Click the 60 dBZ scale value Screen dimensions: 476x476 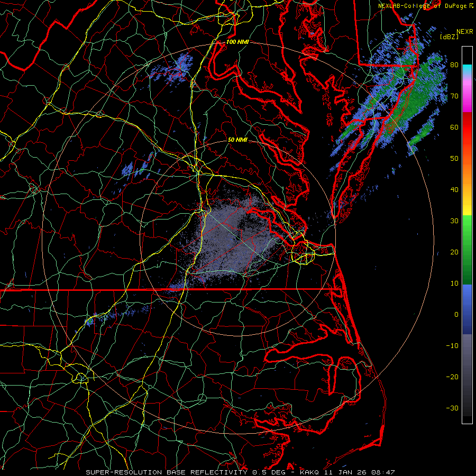point(454,127)
